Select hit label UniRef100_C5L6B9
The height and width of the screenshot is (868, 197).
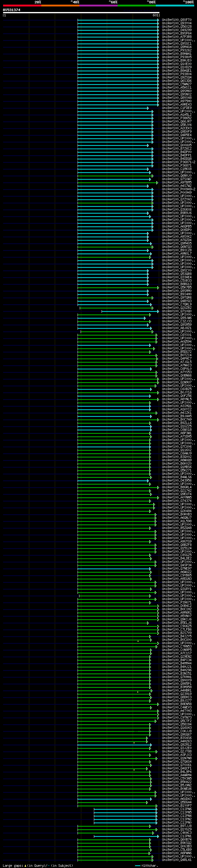coord(176,850)
